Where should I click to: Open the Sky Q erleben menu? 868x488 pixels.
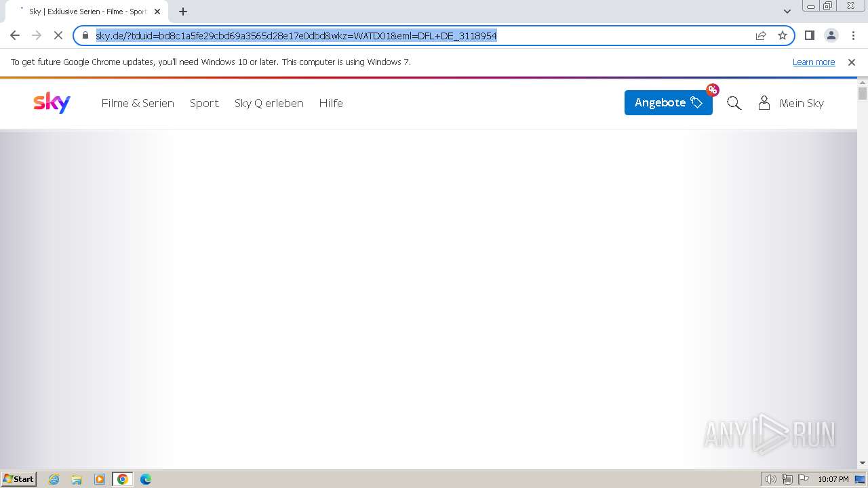[269, 103]
